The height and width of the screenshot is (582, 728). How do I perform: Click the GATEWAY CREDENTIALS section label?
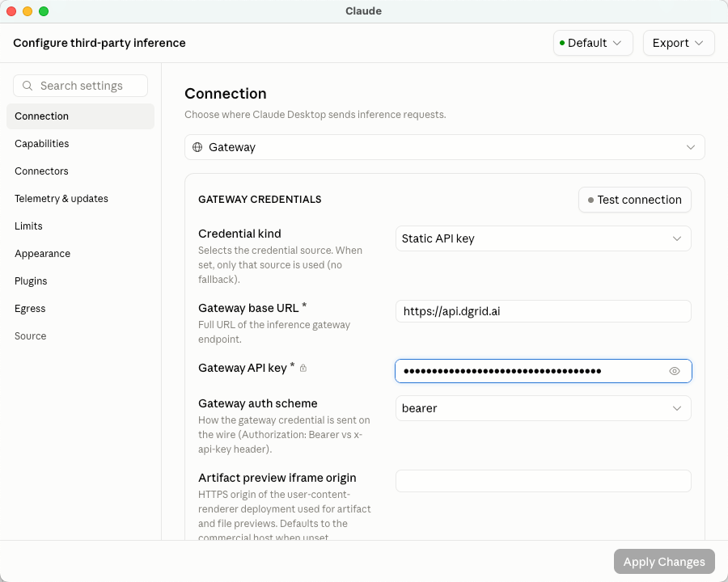pyautogui.click(x=260, y=200)
